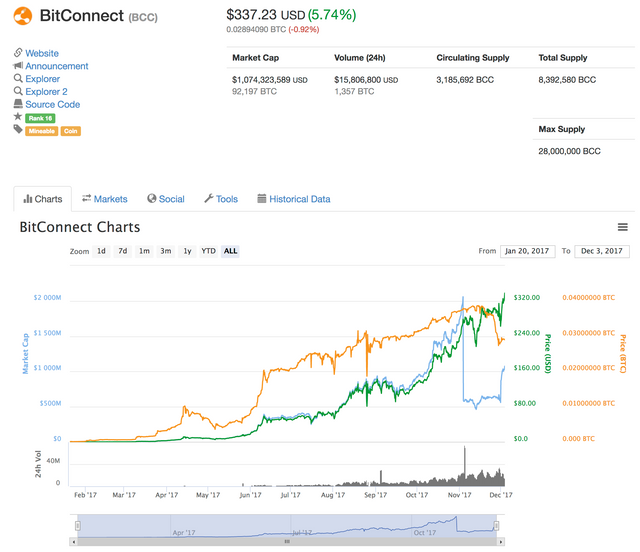Image resolution: width=640 pixels, height=552 pixels.
Task: Click the globe icon by Social
Action: [x=152, y=198]
